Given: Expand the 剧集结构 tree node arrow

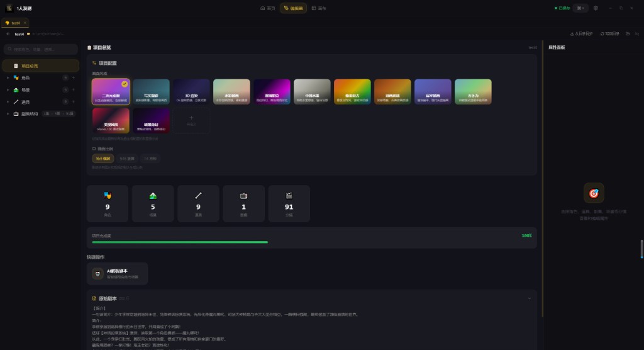Looking at the screenshot, I should click(8, 114).
